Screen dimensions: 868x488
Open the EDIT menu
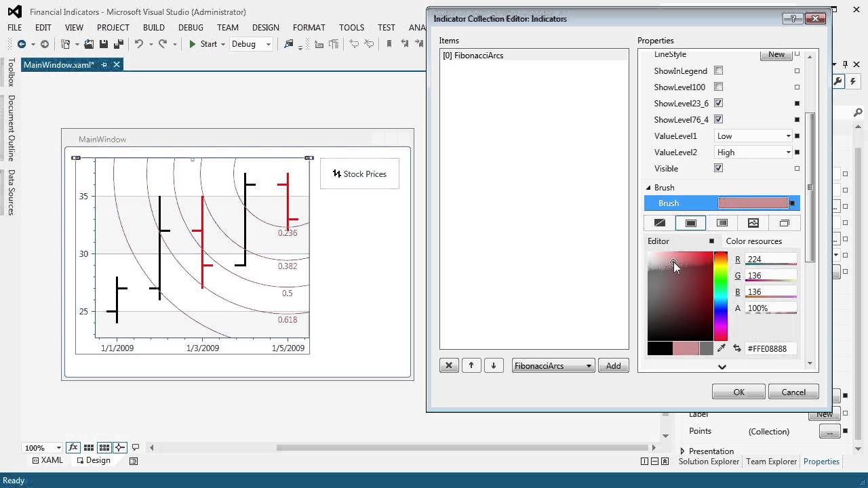[x=43, y=28]
